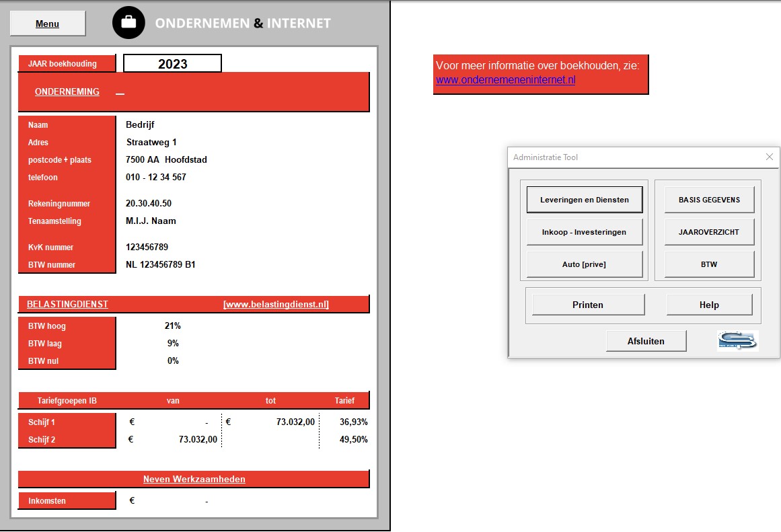Open the Menu button

point(48,24)
